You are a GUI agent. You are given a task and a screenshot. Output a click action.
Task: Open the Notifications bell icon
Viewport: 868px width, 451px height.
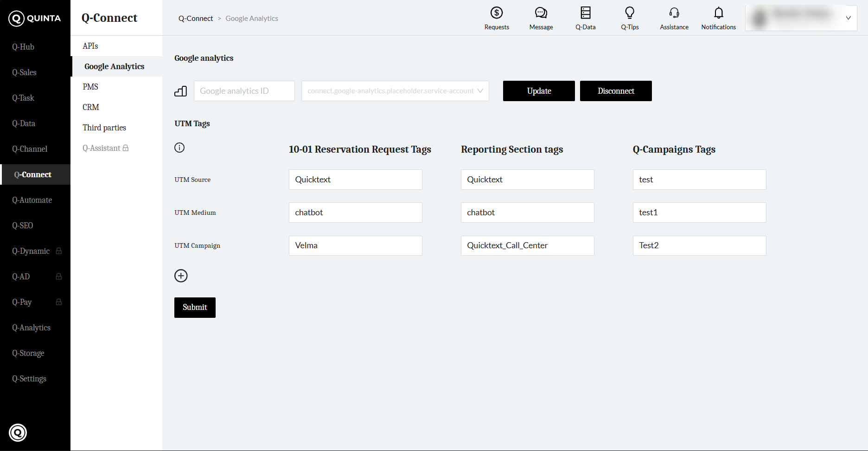click(718, 13)
